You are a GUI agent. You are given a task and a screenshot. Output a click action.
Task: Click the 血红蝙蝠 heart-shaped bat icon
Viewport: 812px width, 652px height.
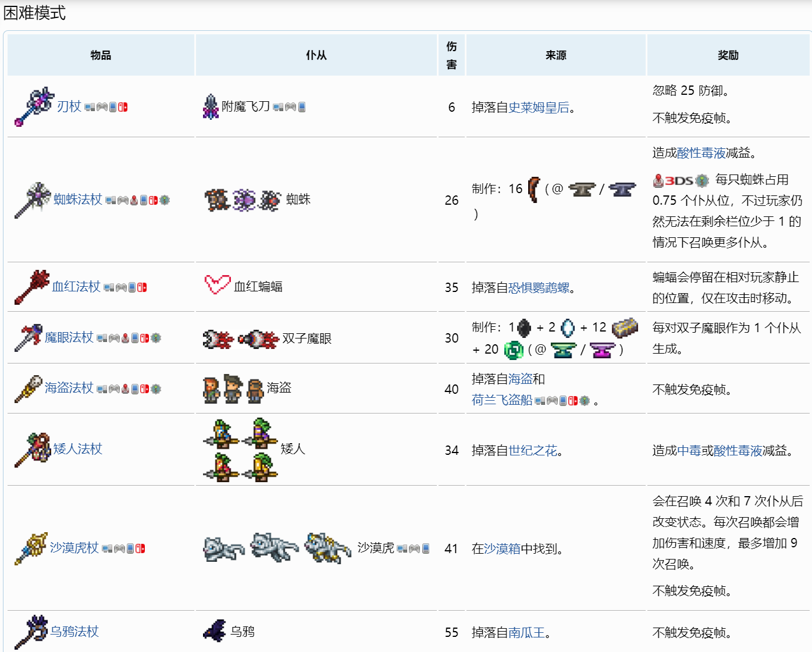[x=218, y=285]
